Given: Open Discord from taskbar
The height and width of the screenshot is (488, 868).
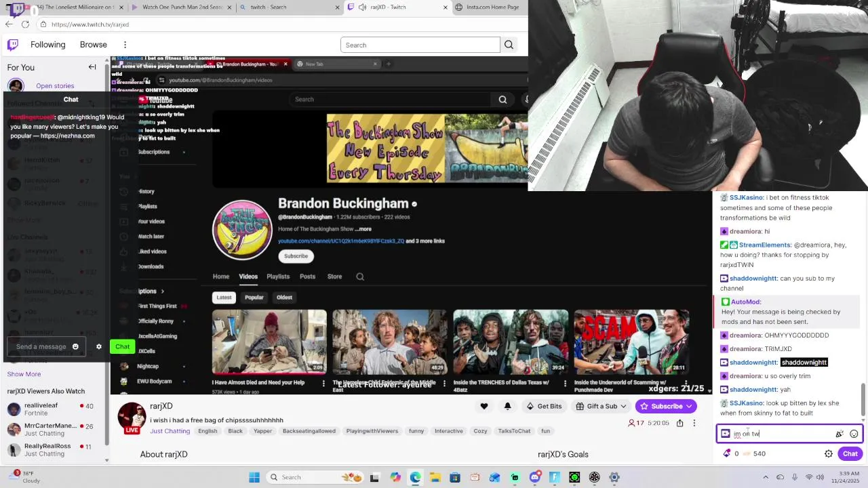Looking at the screenshot, I should click(x=534, y=477).
